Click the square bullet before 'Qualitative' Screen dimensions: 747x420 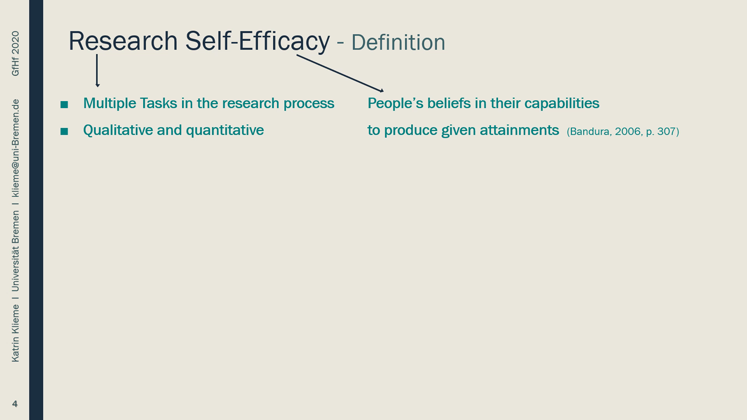[63, 131]
